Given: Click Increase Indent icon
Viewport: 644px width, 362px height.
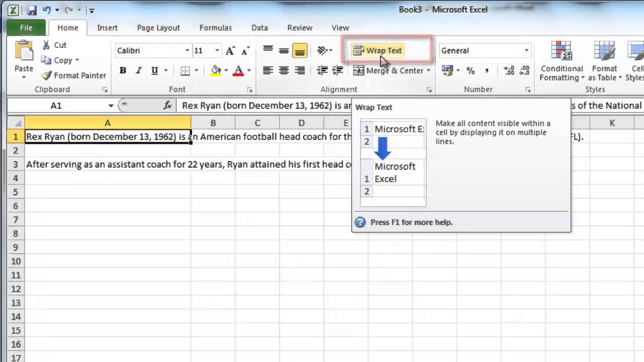Looking at the screenshot, I should click(338, 70).
